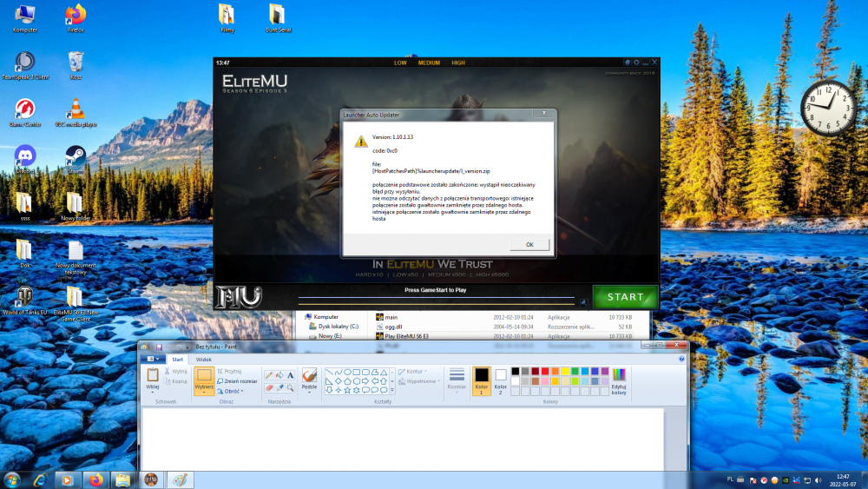Viewport: 868px width, 489px height.
Task: Open Windows Media Player taskbar icon
Action: click(x=67, y=480)
